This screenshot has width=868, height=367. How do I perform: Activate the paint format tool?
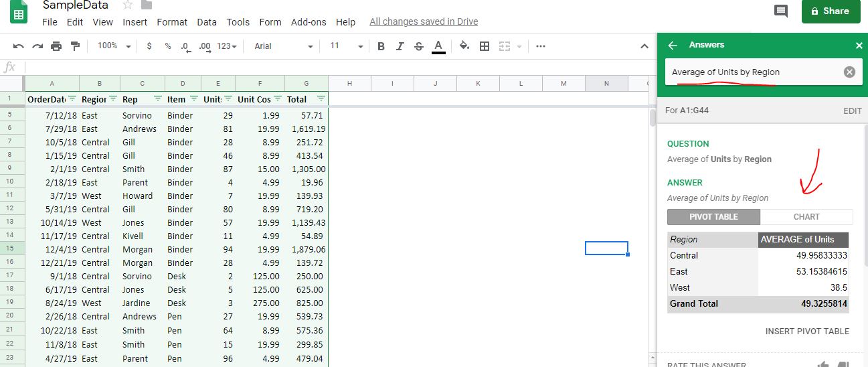coord(75,46)
